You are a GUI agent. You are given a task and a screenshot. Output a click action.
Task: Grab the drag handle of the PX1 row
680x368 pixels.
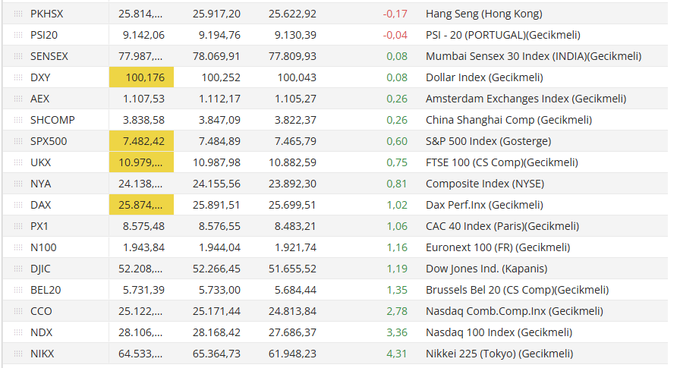(18, 226)
